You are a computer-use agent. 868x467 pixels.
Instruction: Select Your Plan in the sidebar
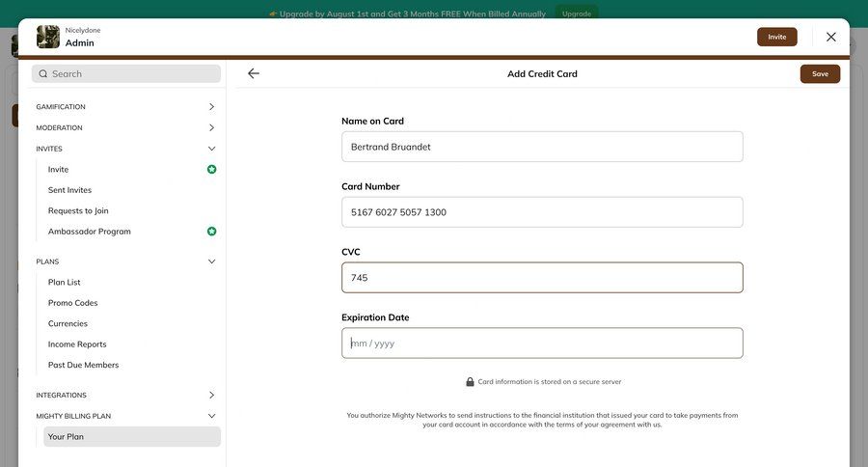pyautogui.click(x=132, y=436)
